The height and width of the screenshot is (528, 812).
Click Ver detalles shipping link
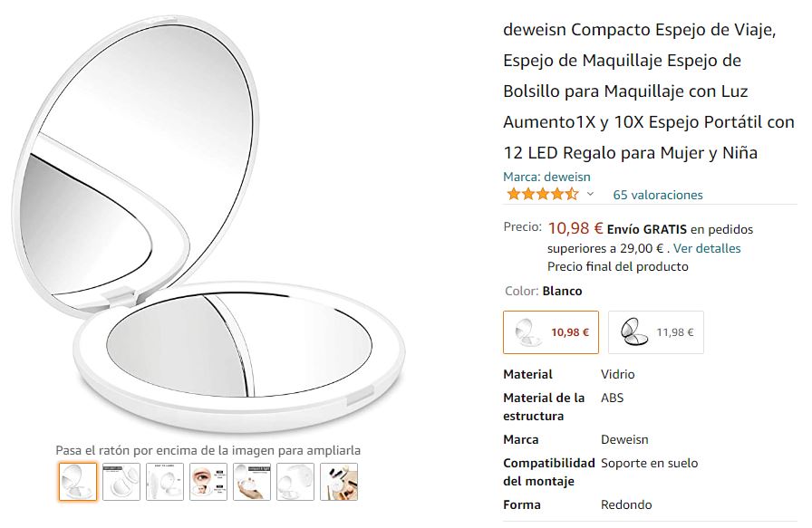coord(707,248)
